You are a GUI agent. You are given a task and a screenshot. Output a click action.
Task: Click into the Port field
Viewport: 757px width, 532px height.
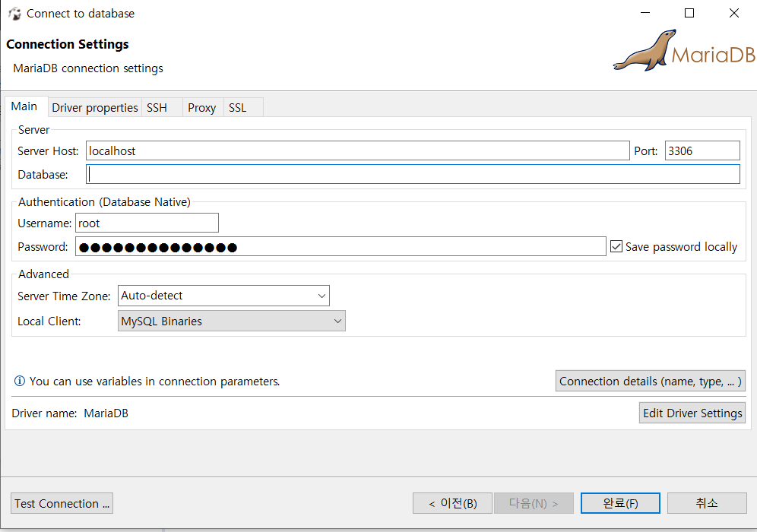coord(702,150)
